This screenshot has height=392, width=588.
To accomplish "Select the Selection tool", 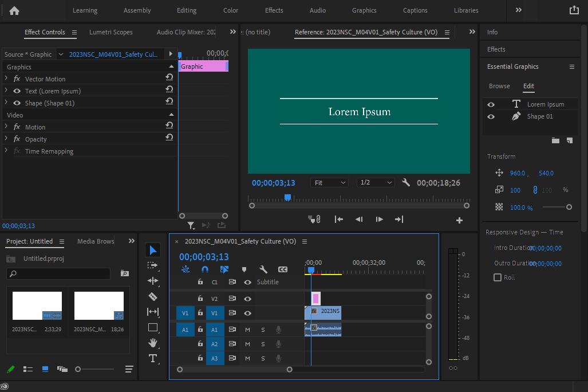I will [x=152, y=250].
